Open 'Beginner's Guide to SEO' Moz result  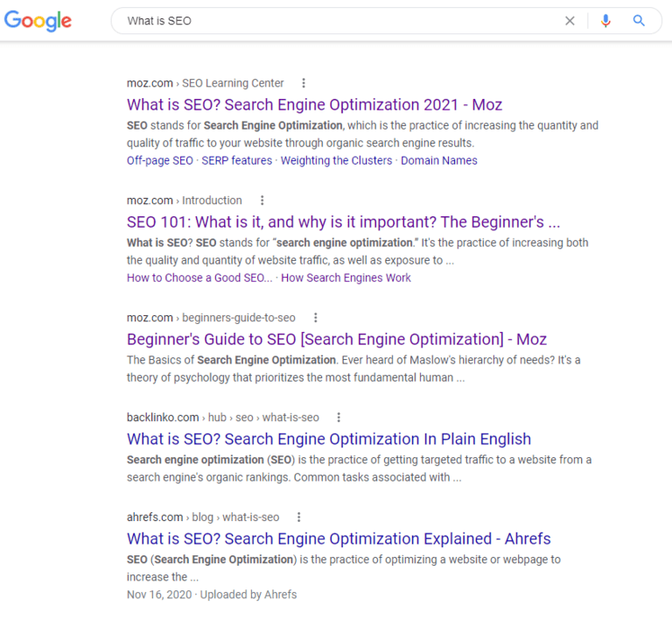[336, 339]
